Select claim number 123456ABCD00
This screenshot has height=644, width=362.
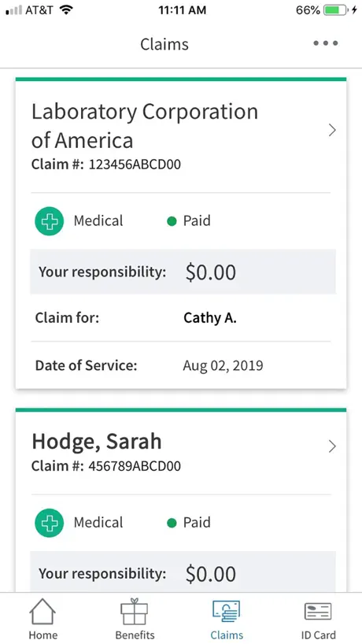click(x=135, y=165)
